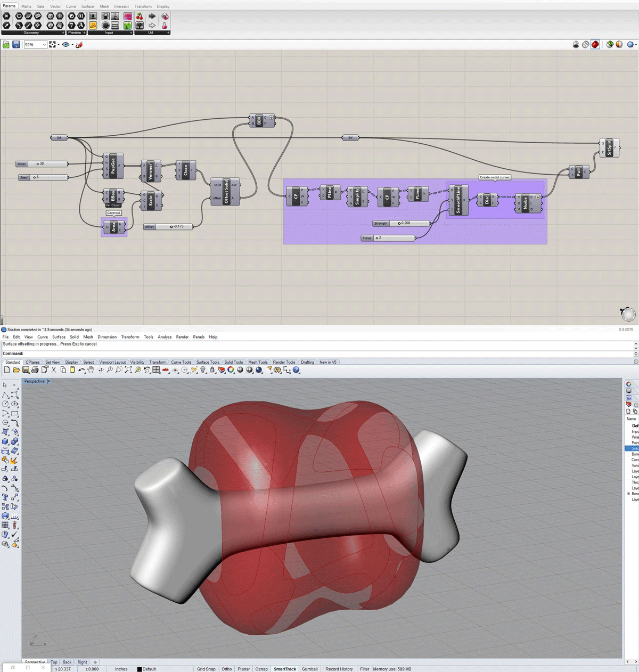The height and width of the screenshot is (672, 639).
Task: Switch to Maths component tab
Action: pos(26,6)
